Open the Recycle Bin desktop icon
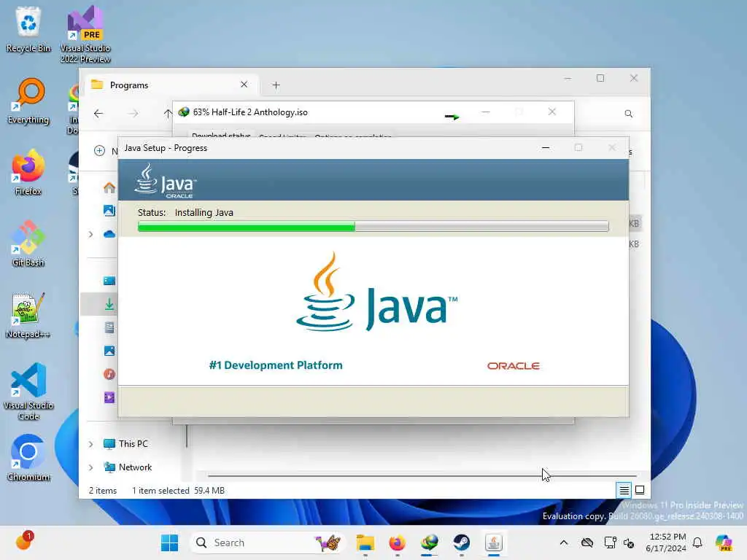 pos(28,29)
